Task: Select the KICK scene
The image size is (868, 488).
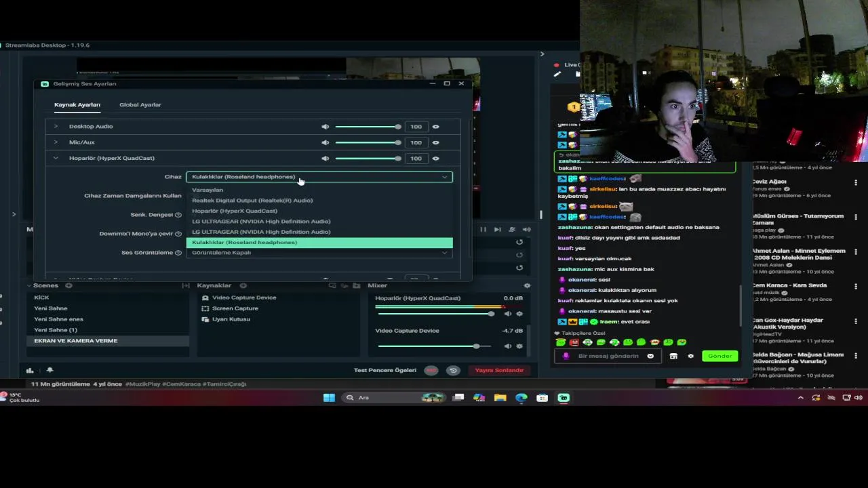Action: tap(108, 298)
